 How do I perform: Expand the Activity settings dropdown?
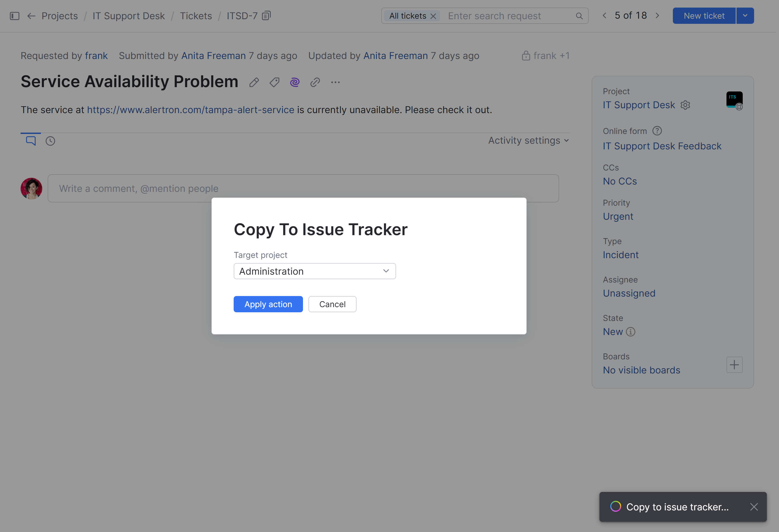[x=528, y=140]
